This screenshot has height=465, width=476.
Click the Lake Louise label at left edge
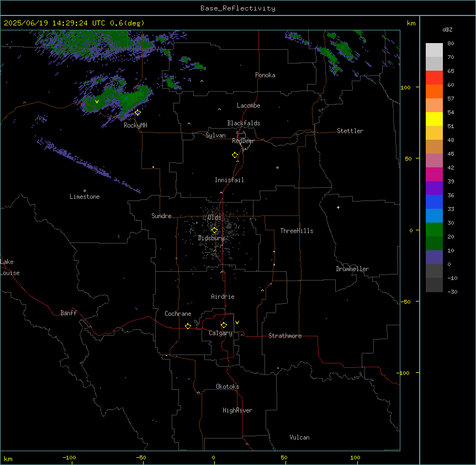pyautogui.click(x=10, y=267)
